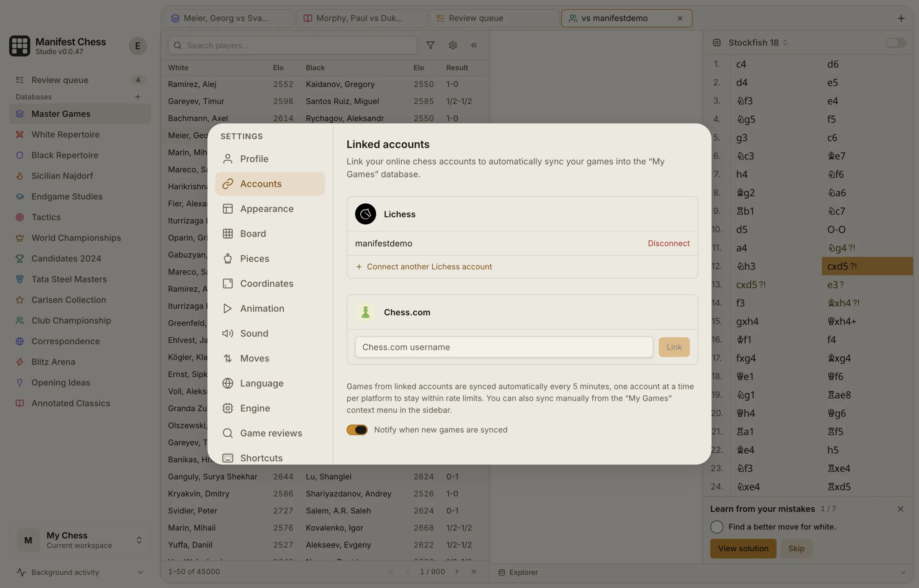Viewport: 919px width, 588px height.
Task: Open database table settings gear icon
Action: tap(453, 46)
